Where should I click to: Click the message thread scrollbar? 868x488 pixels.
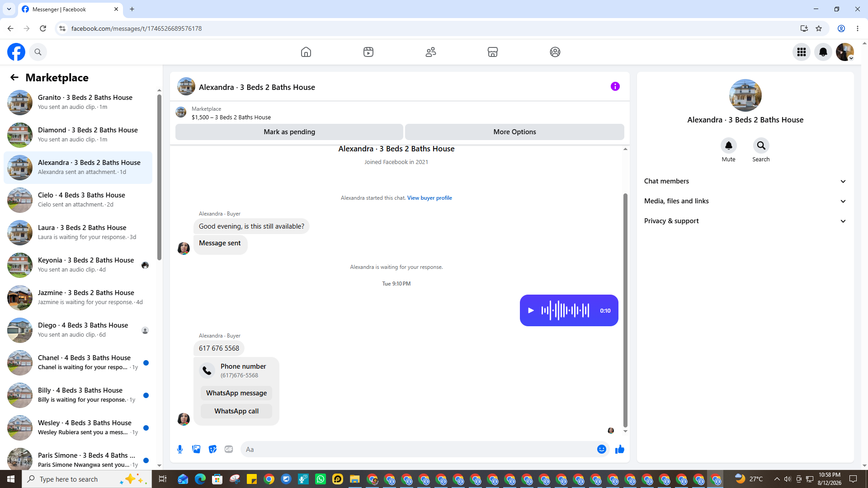(625, 310)
